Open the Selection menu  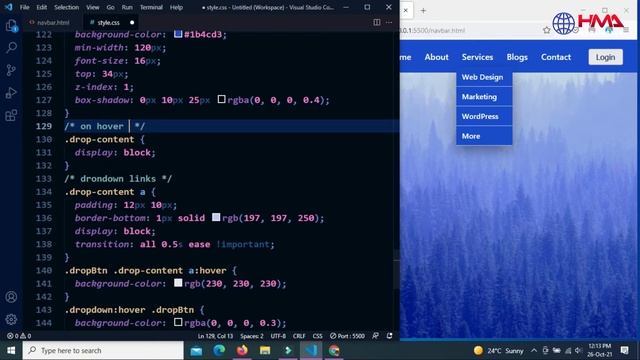coord(67,7)
